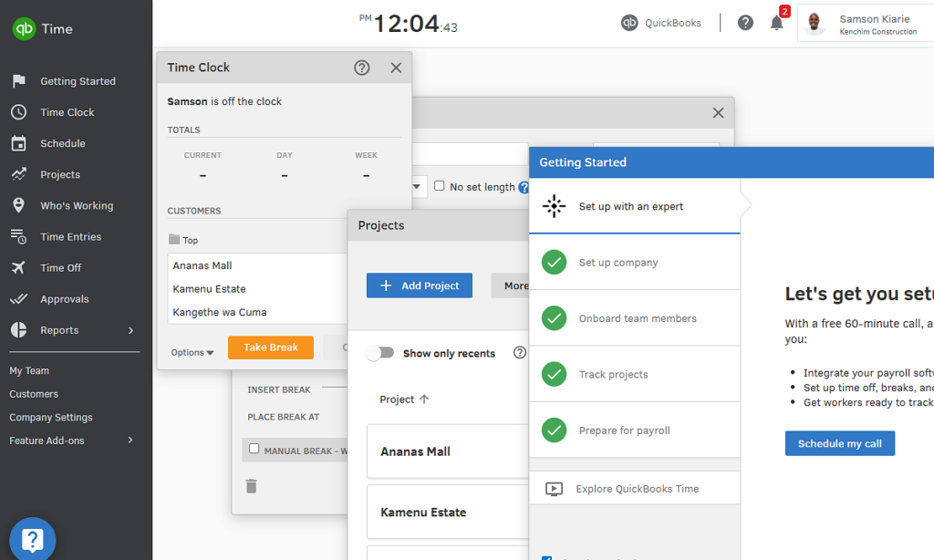Open Who's Working in the sidebar
Viewport: 934px width, 560px height.
76,205
